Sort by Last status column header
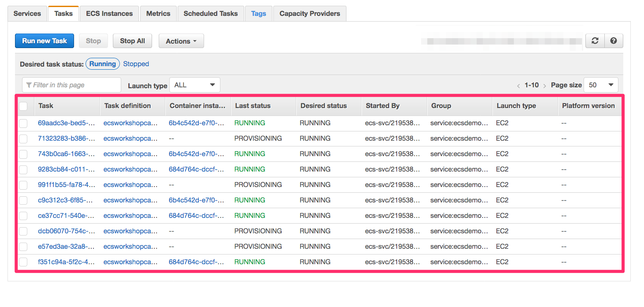Viewport: 644px width, 307px height. click(253, 106)
